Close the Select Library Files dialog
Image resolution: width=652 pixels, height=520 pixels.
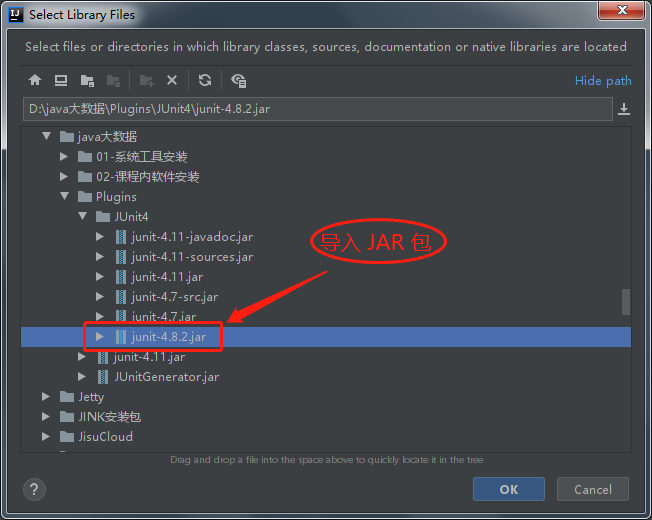point(621,10)
